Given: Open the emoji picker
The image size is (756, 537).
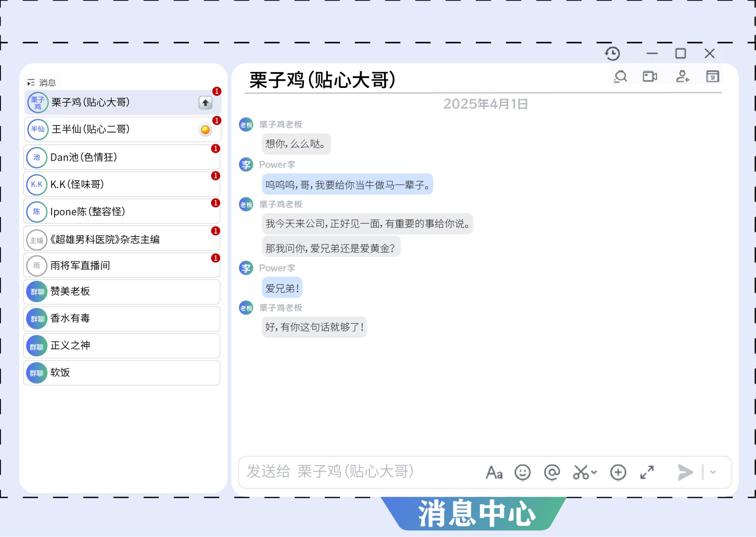Looking at the screenshot, I should click(x=522, y=472).
